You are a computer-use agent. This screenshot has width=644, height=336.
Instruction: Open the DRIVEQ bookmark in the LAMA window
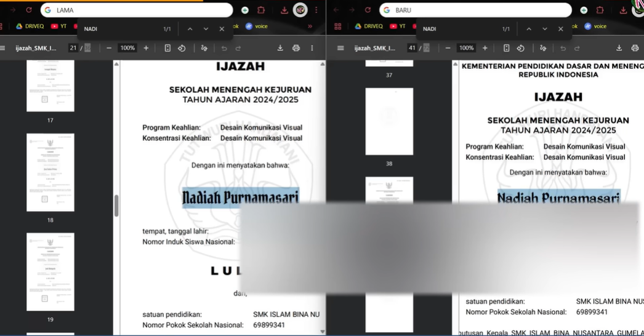tap(30, 26)
